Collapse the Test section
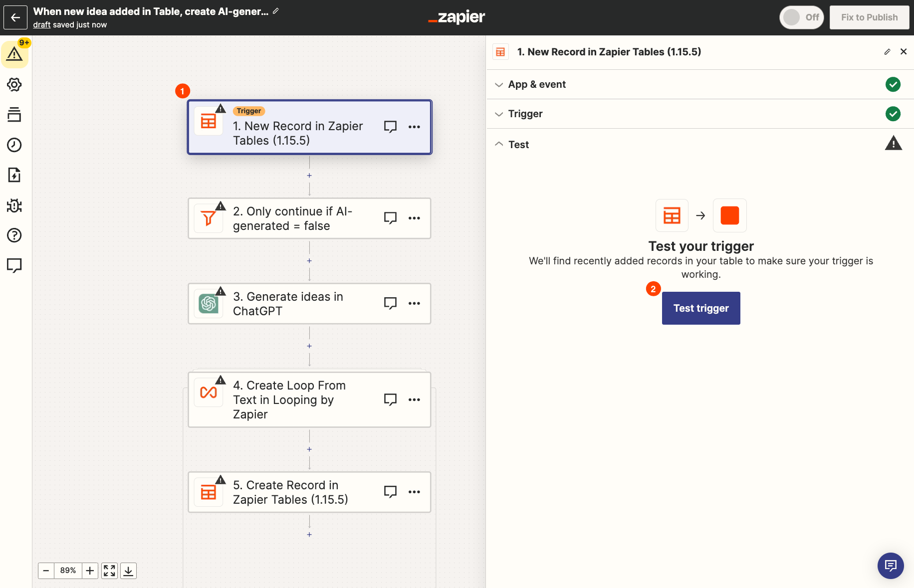 coord(700,144)
